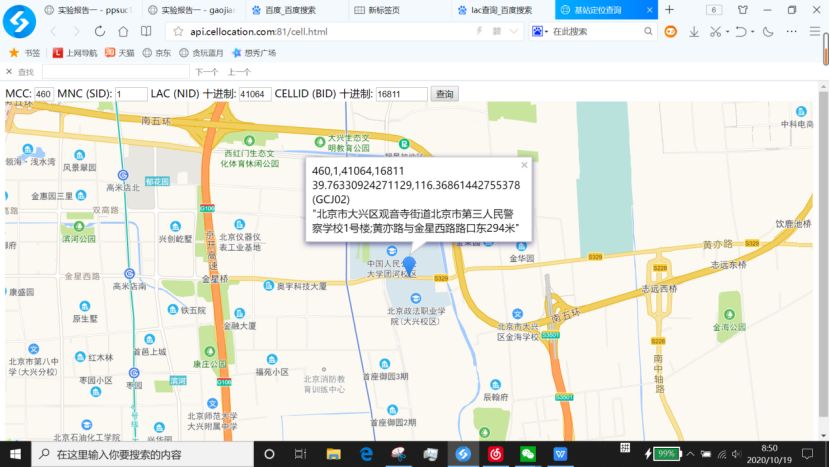Open the QR code icon in address bar
Image resolution: width=830 pixels, height=467 pixels.
(497, 31)
